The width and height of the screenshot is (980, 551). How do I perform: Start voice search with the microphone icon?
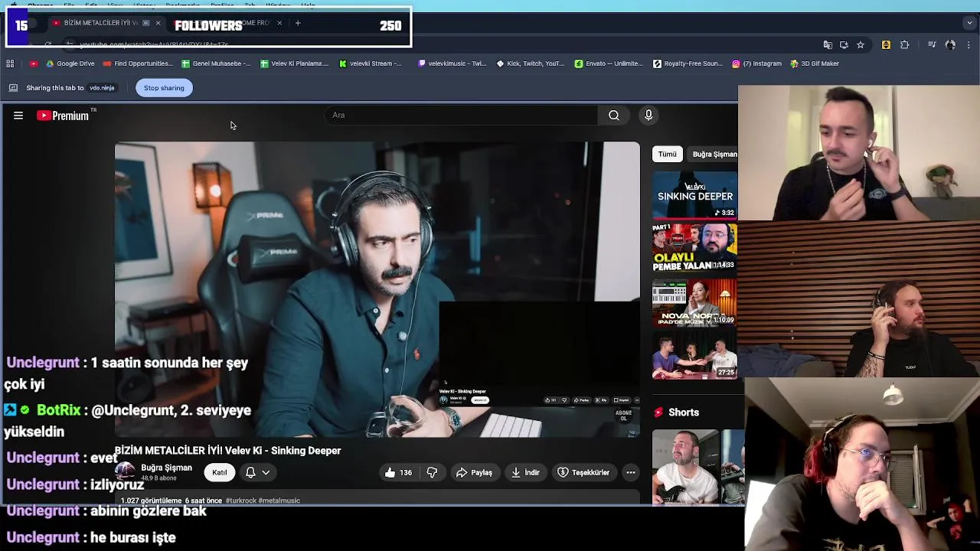tap(648, 115)
